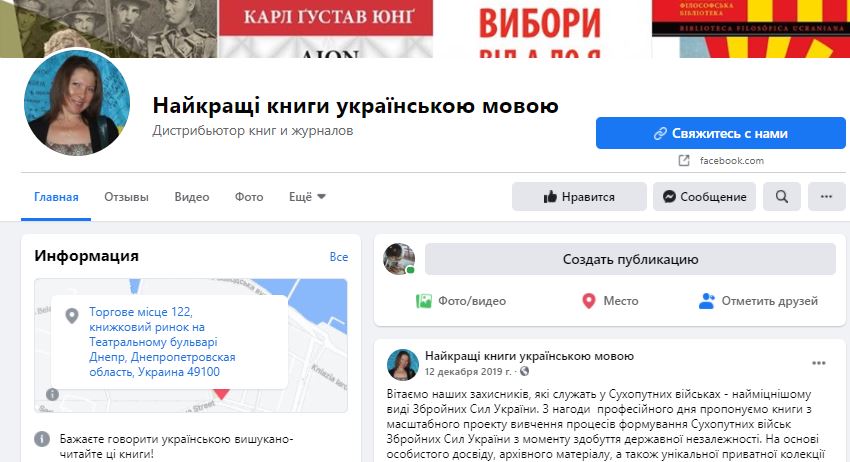
Task: Click the search magnifier icon button
Action: [x=781, y=196]
